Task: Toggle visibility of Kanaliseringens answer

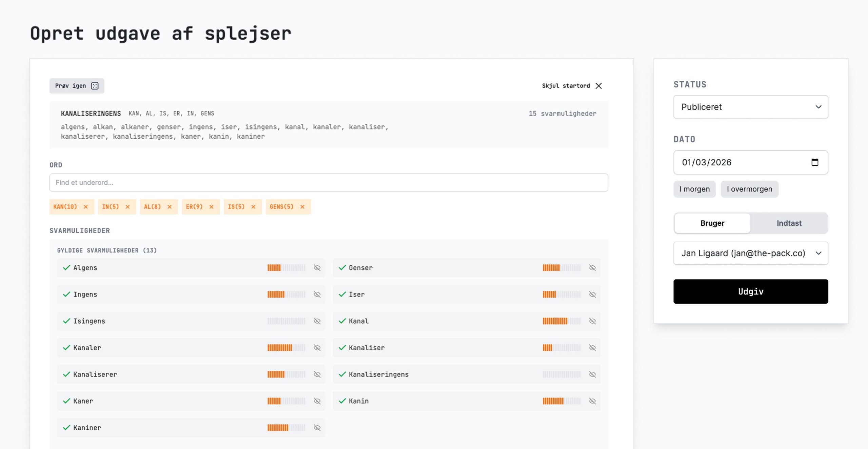Action: click(592, 374)
